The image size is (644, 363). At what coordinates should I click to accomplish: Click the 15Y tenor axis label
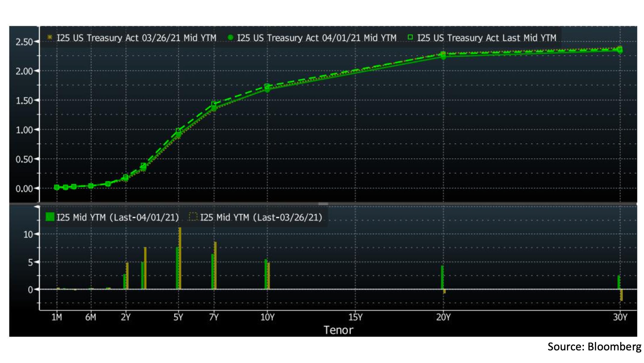pyautogui.click(x=355, y=317)
